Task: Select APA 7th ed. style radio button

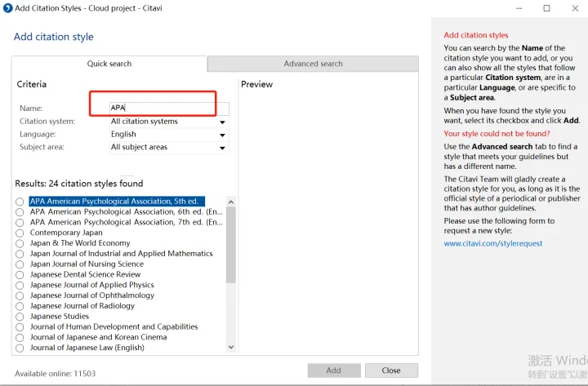Action: tap(20, 223)
